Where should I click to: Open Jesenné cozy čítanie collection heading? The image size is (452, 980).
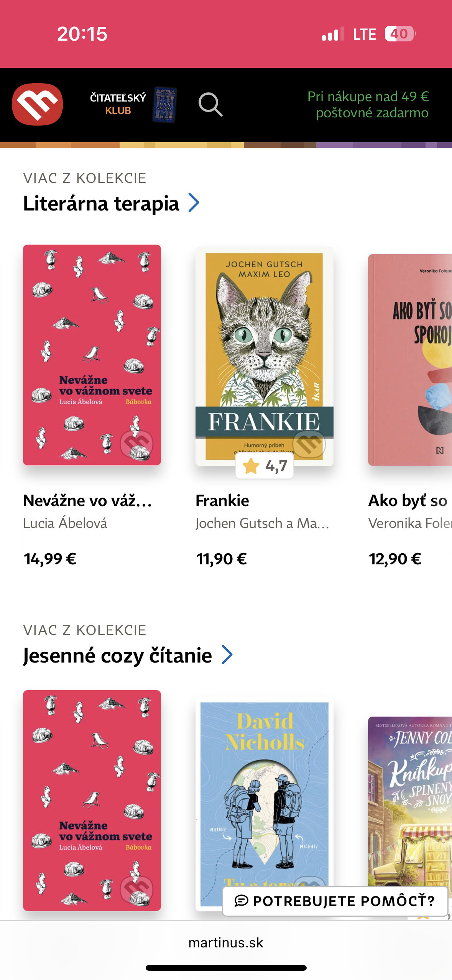click(x=117, y=655)
